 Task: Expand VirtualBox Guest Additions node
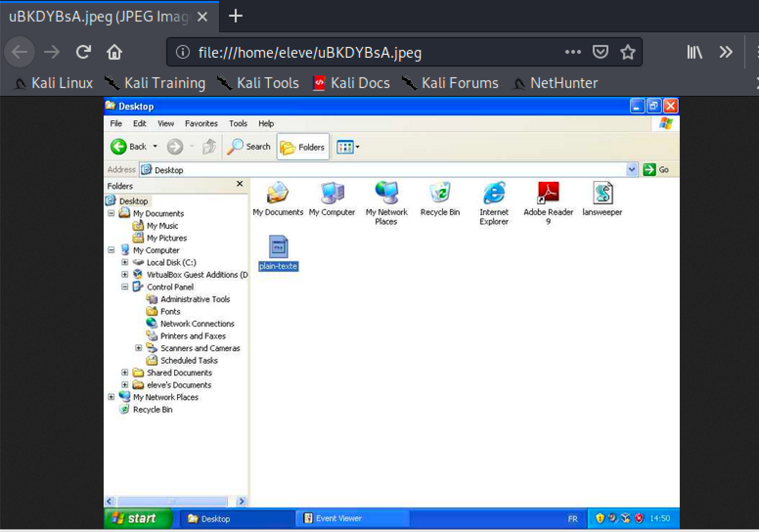(125, 274)
